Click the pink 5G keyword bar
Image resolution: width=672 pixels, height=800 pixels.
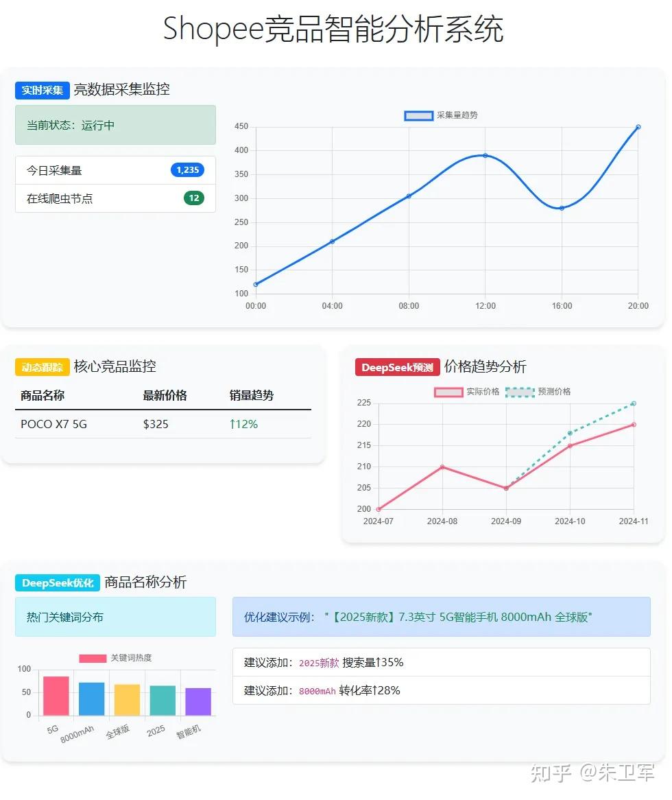(56, 696)
